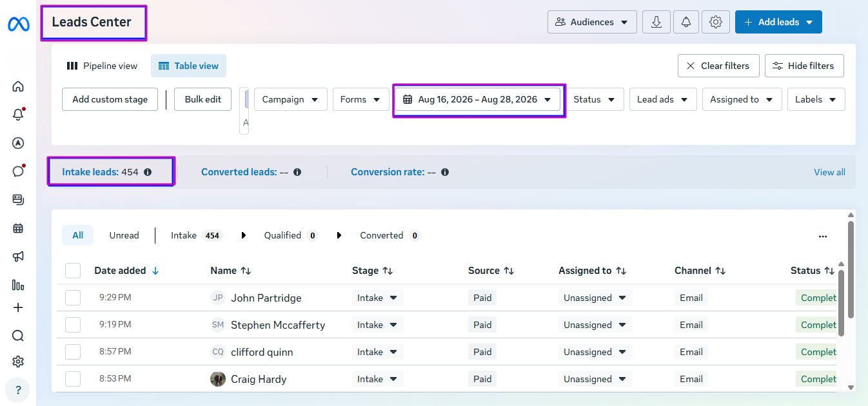Screen dimensions: 868x406
Task: Sort the Channel column
Action: [x=720, y=271]
